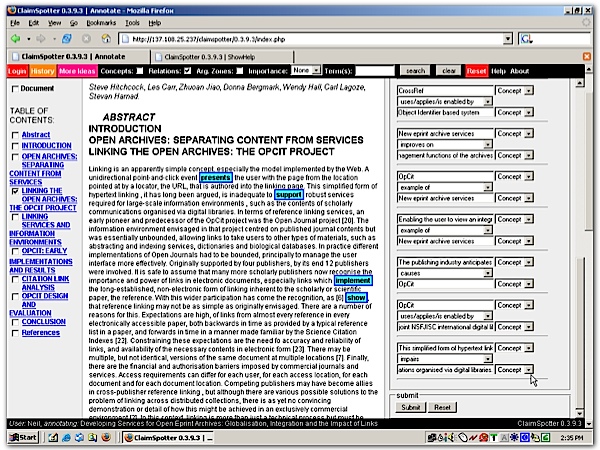Image resolution: width=600 pixels, height=450 pixels.
Task: Open the CONCLUSION link
Action: coord(44,322)
